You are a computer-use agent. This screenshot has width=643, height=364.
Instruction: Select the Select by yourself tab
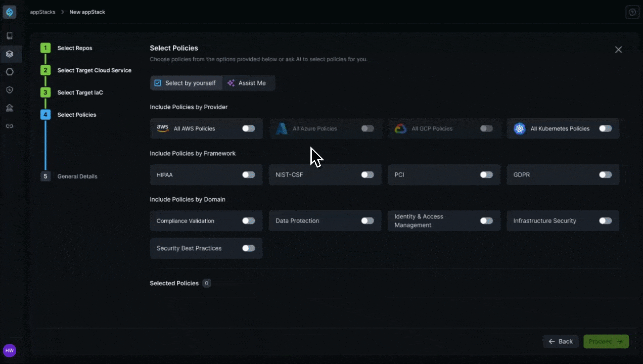[186, 83]
